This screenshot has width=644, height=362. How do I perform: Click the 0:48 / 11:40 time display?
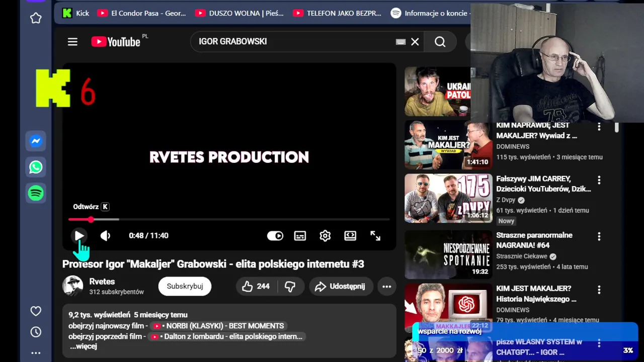(x=148, y=236)
